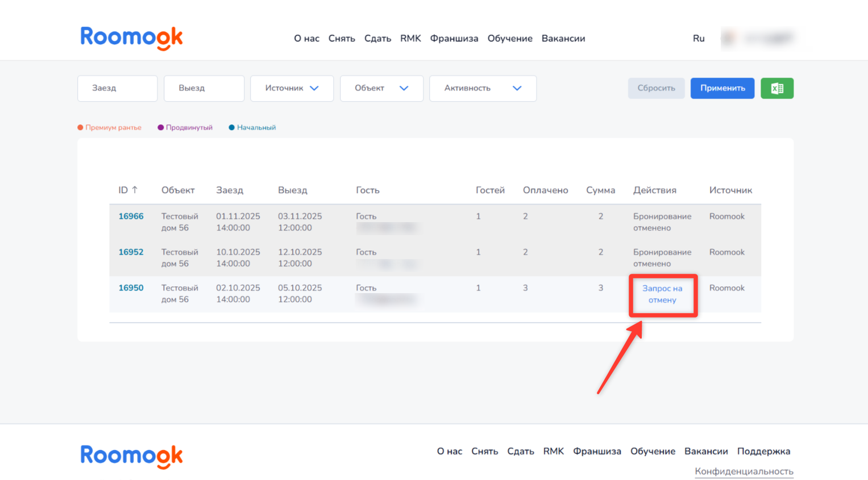The height and width of the screenshot is (480, 868).
Task: Open booking ID 16952
Action: point(131,252)
